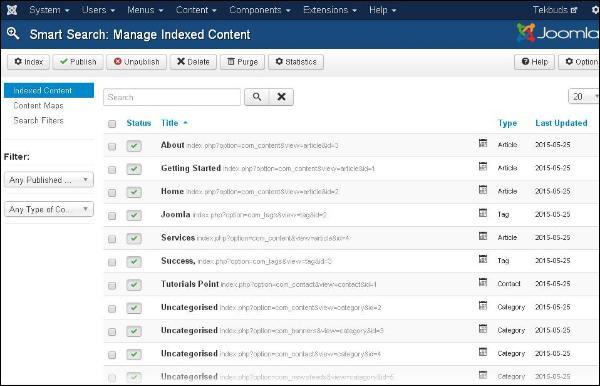Check the box for the About row
The height and width of the screenshot is (386, 600).
pyautogui.click(x=112, y=147)
